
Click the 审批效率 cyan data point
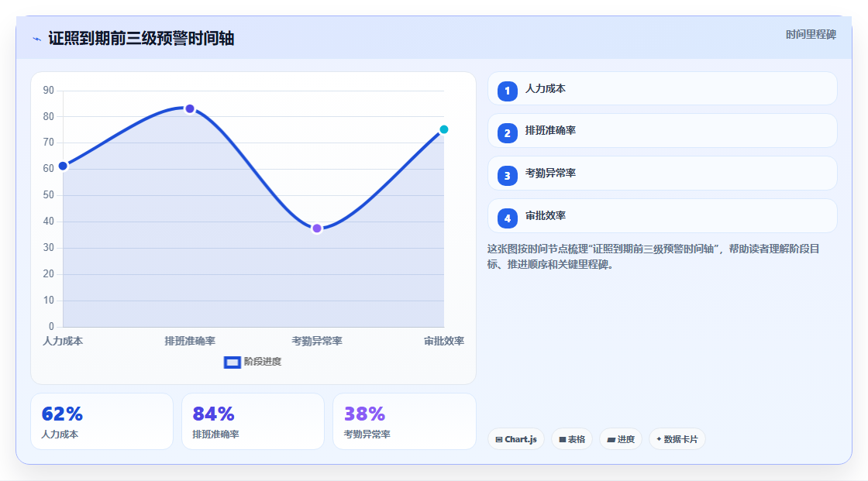point(443,129)
